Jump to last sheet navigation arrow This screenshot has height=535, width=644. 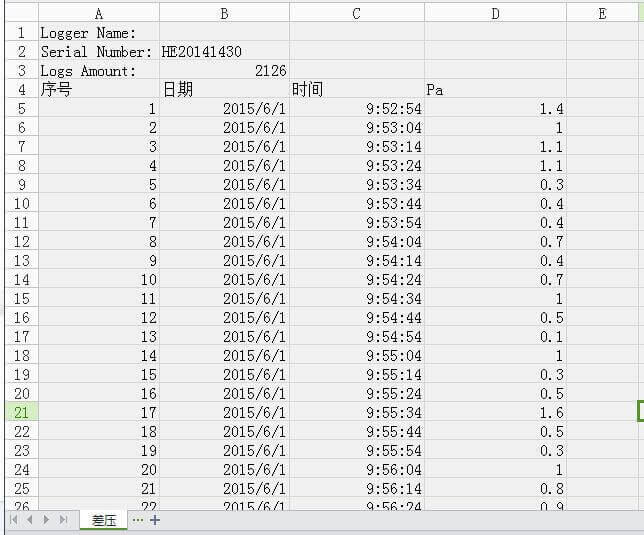[x=63, y=520]
